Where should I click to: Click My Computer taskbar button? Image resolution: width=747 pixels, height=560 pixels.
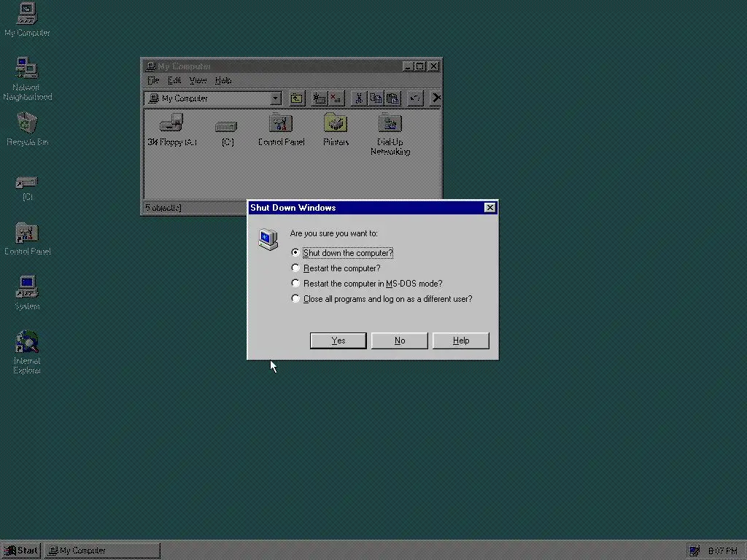102,551
